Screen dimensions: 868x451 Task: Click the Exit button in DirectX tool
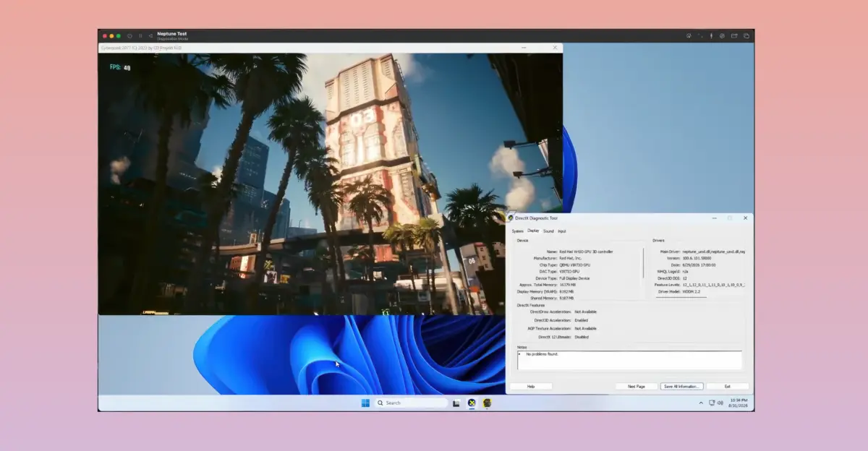[x=728, y=387]
